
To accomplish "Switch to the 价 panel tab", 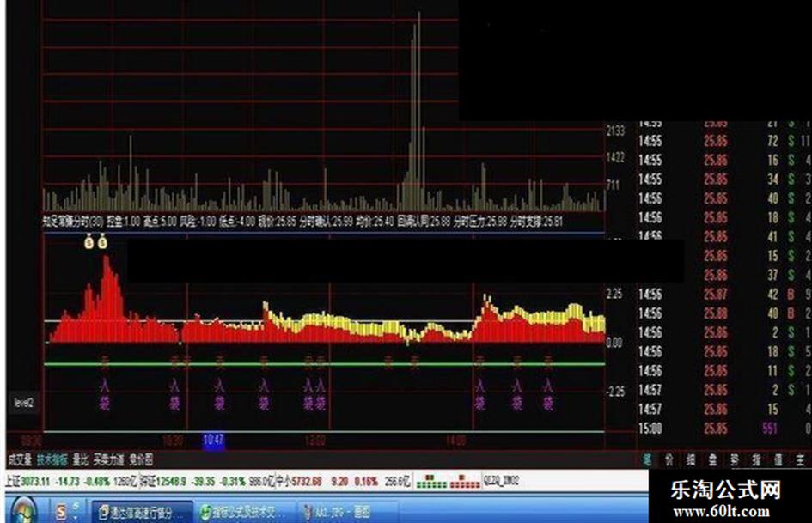I will pyautogui.click(x=669, y=459).
